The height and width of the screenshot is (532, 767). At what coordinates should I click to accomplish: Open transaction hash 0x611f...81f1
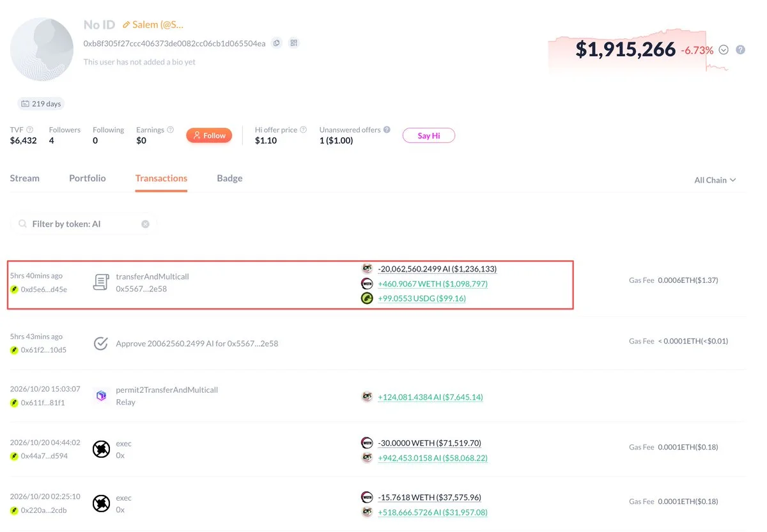[43, 403]
